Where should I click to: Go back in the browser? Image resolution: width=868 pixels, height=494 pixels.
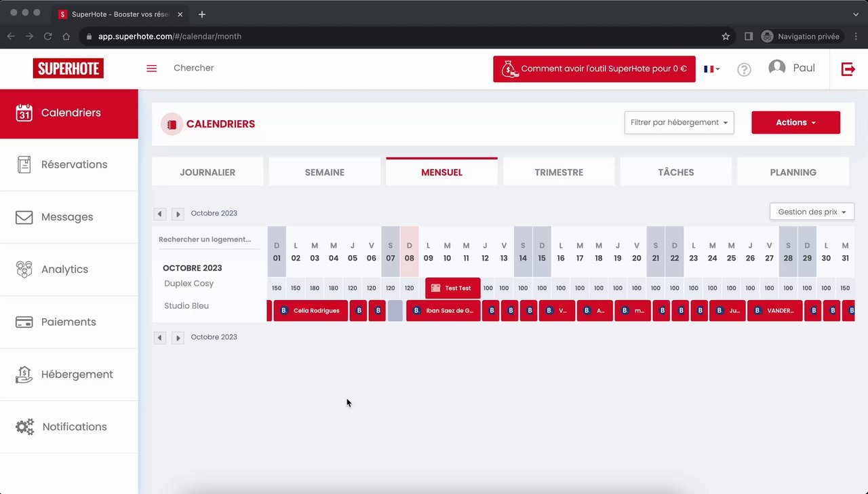click(x=11, y=37)
